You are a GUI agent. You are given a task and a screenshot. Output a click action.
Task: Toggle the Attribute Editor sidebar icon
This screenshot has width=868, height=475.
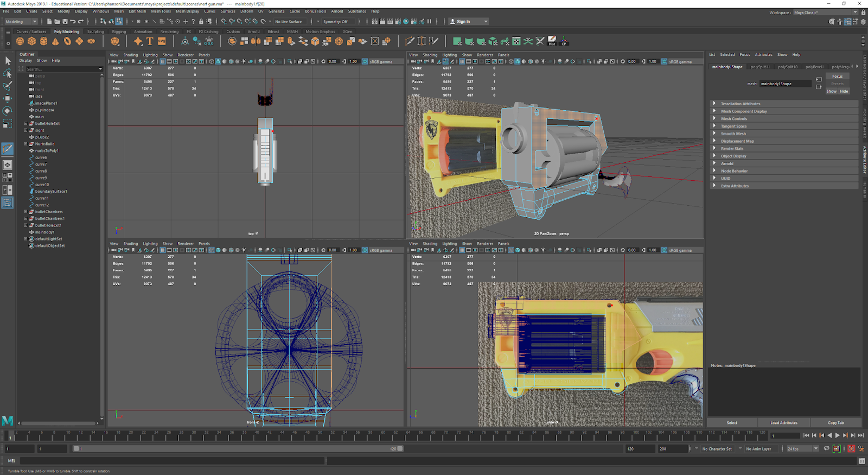(847, 22)
